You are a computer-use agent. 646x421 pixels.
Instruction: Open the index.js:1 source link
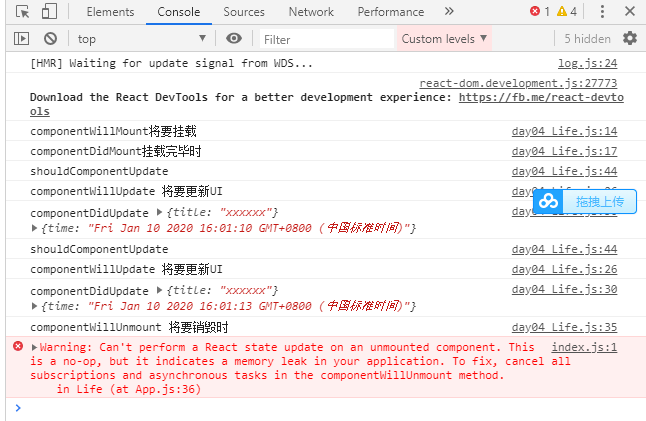tap(584, 347)
